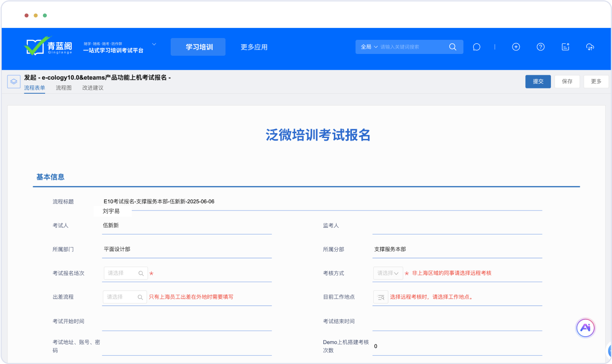This screenshot has height=364, width=612.
Task: Open the 考试报名场次 selector
Action: point(126,273)
